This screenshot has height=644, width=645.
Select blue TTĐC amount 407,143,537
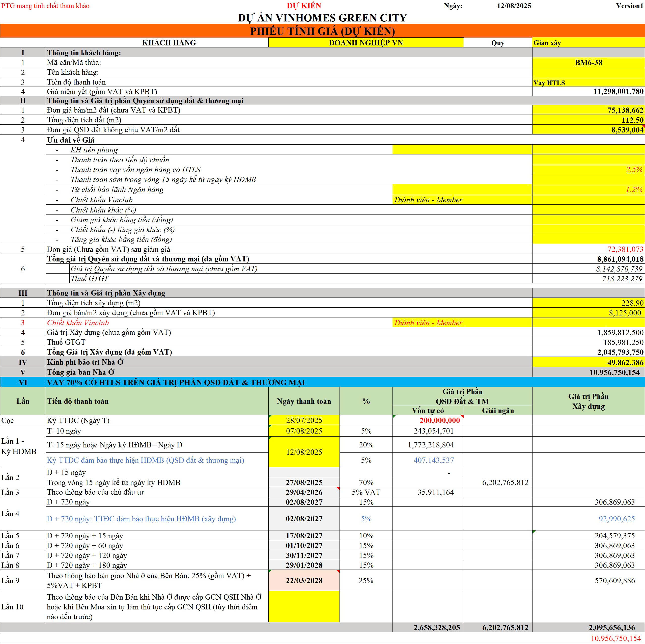pyautogui.click(x=433, y=460)
